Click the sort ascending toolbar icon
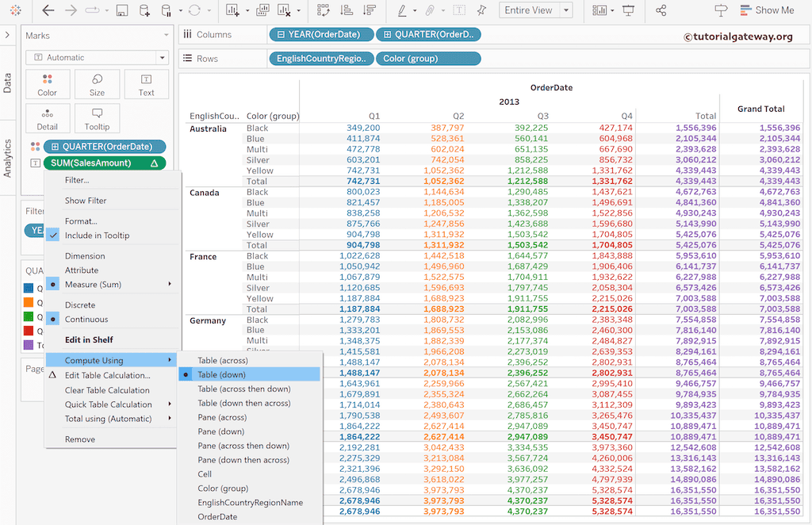 pos(346,10)
